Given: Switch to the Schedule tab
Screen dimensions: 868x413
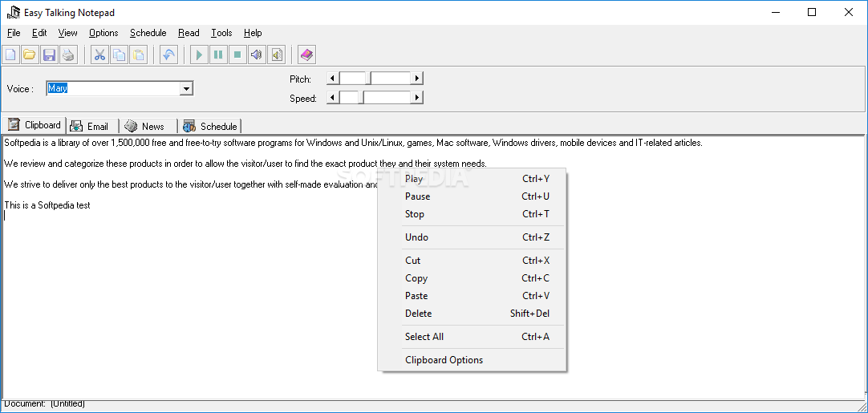Looking at the screenshot, I should point(210,126).
